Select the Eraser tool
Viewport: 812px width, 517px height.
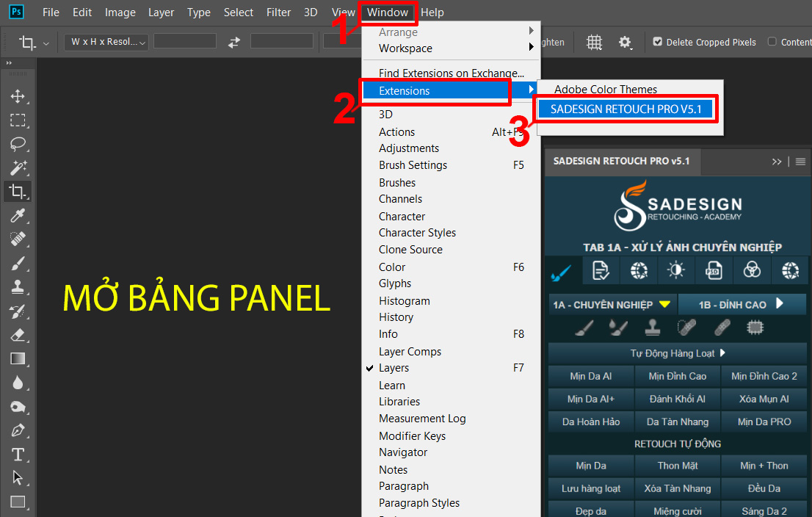click(18, 335)
